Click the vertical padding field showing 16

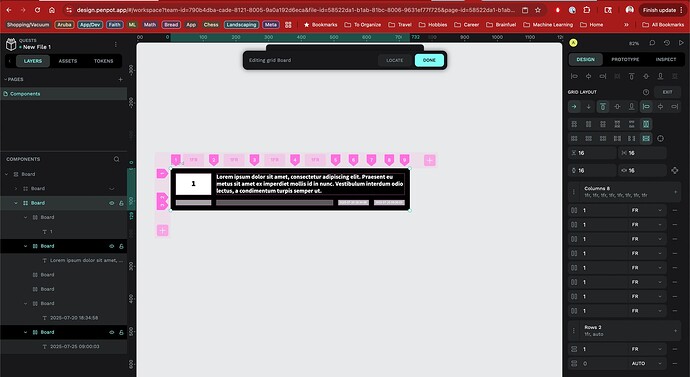(x=593, y=170)
